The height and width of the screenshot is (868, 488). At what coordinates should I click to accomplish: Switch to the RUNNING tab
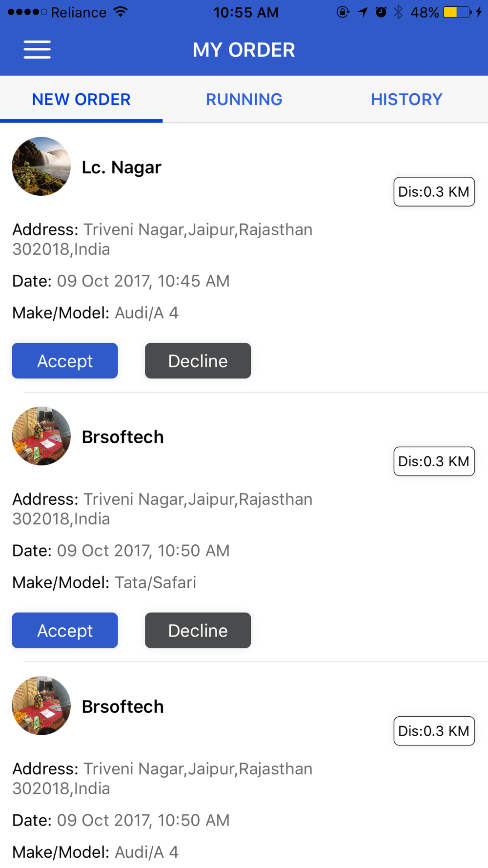[244, 99]
